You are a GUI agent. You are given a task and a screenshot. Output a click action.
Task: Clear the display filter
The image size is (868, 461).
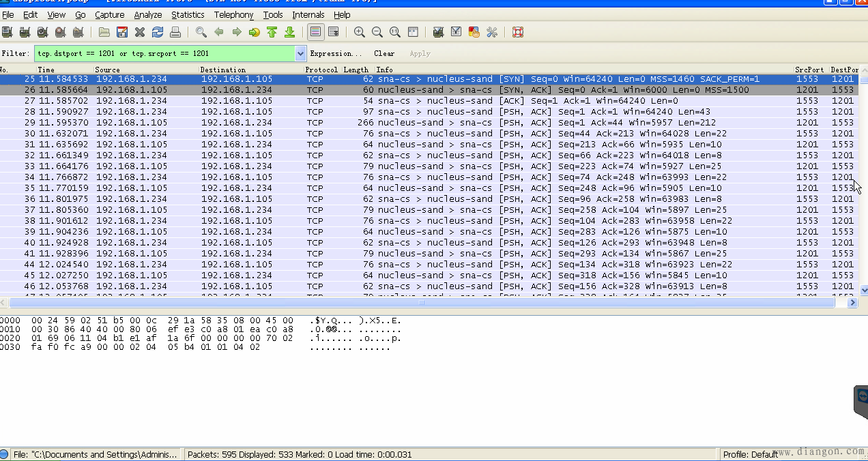pyautogui.click(x=384, y=53)
